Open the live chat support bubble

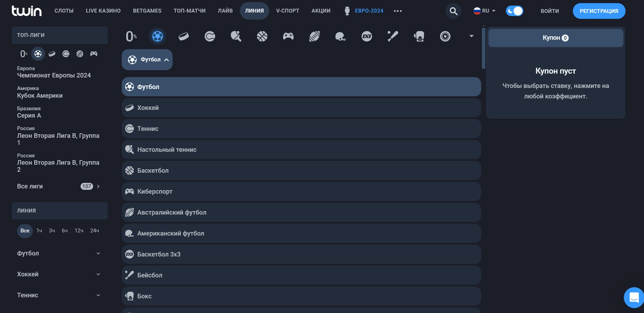(634, 298)
